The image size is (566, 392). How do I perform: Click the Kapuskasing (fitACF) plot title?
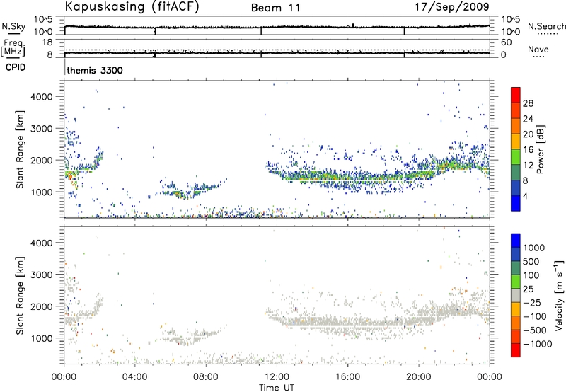pyautogui.click(x=132, y=6)
